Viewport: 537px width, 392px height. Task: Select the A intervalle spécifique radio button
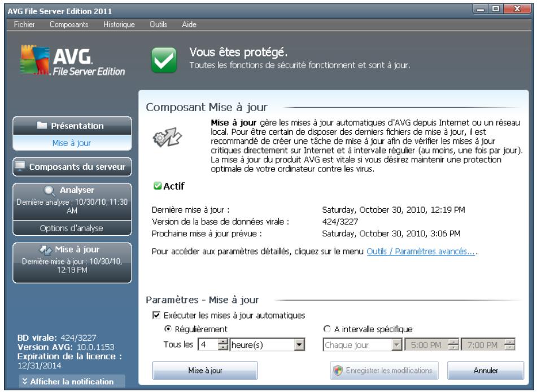coord(327,329)
